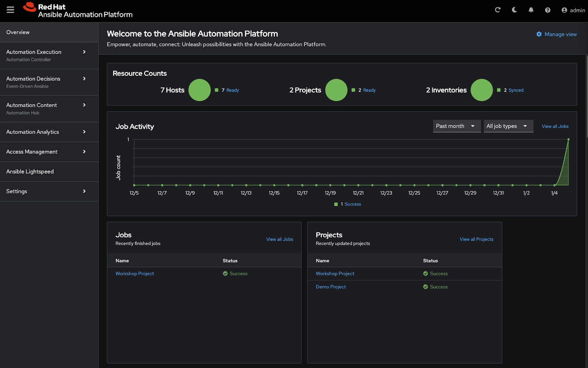This screenshot has width=588, height=368.
Task: Click the 2 Synced inventories link
Action: (x=516, y=90)
